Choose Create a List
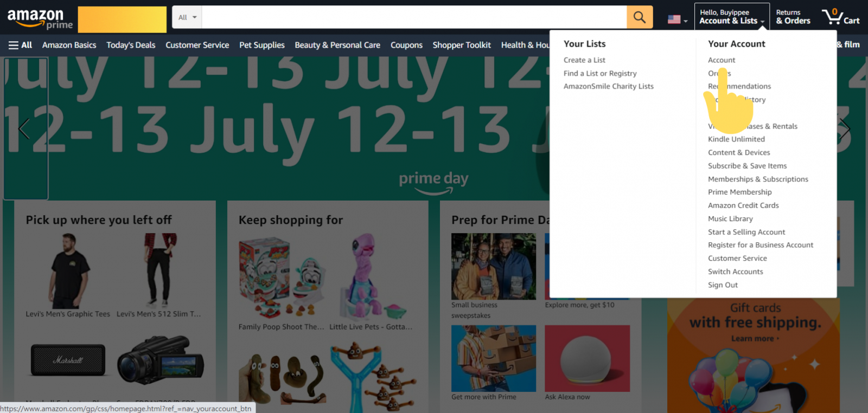Viewport: 868px width, 413px height. click(x=584, y=60)
